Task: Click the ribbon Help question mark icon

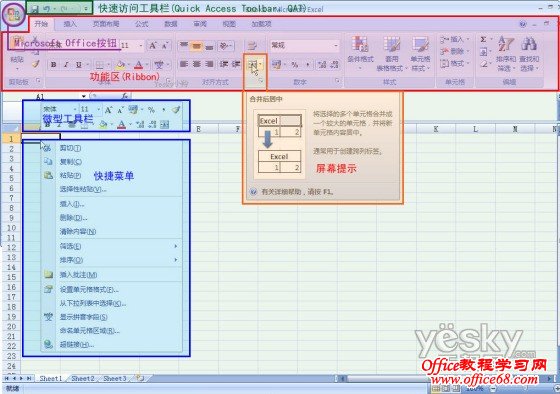Action: coord(522,24)
